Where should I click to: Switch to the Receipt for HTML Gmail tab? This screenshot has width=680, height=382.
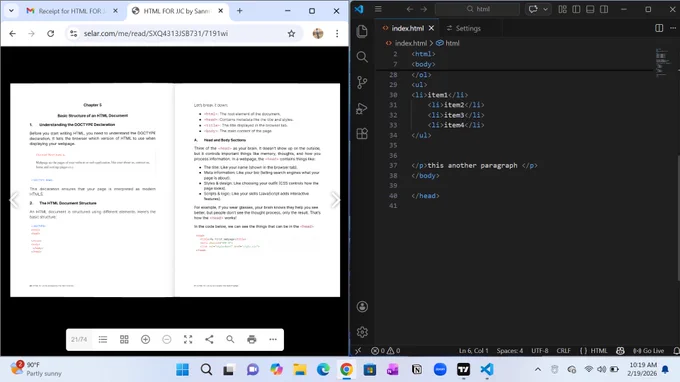pos(72,11)
